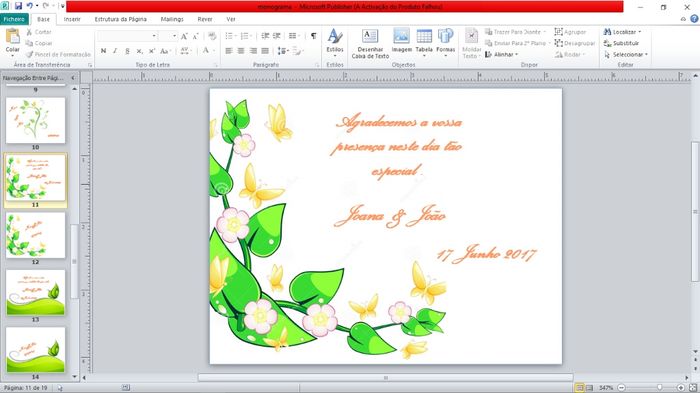
Task: Expand the bullets list dropdown
Action: click(x=236, y=36)
